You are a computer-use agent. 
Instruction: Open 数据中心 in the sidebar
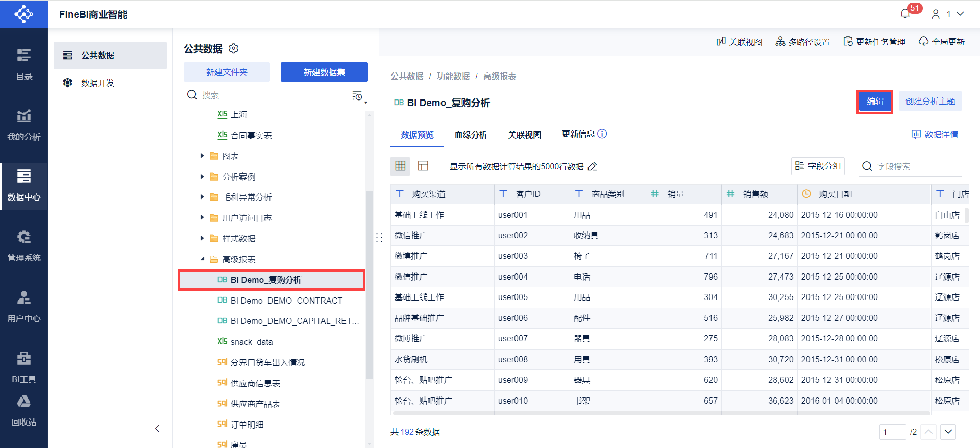[x=24, y=186]
